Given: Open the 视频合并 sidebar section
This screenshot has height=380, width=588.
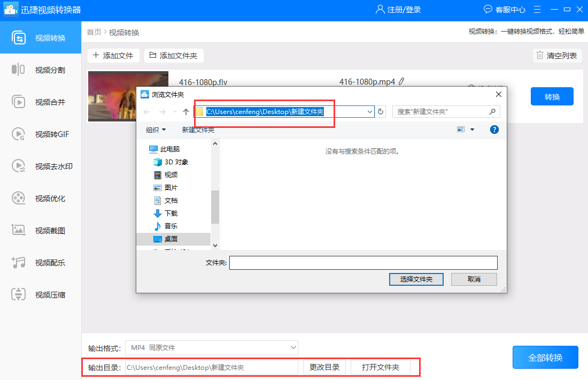Looking at the screenshot, I should [41, 102].
